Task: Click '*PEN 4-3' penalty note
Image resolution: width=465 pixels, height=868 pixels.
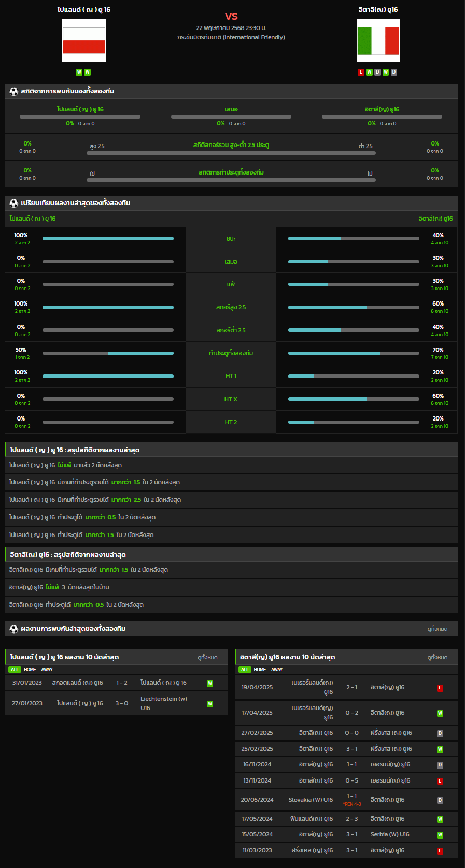Action: (352, 804)
